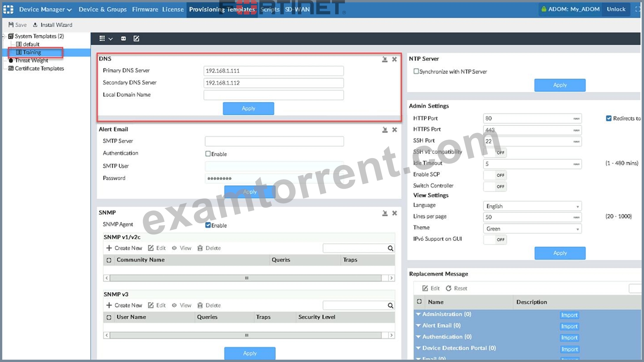The height and width of the screenshot is (362, 644).
Task: Click the Unlock button
Action: click(x=616, y=9)
